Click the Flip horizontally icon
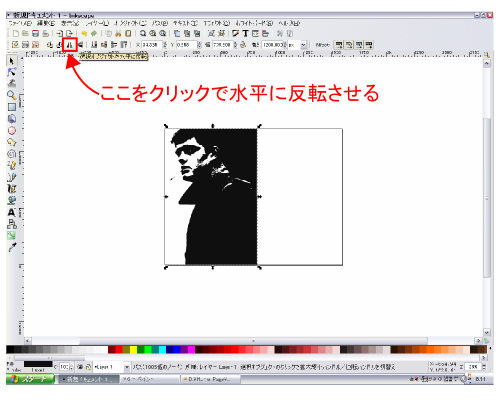This screenshot has width=500, height=400. pos(70,44)
